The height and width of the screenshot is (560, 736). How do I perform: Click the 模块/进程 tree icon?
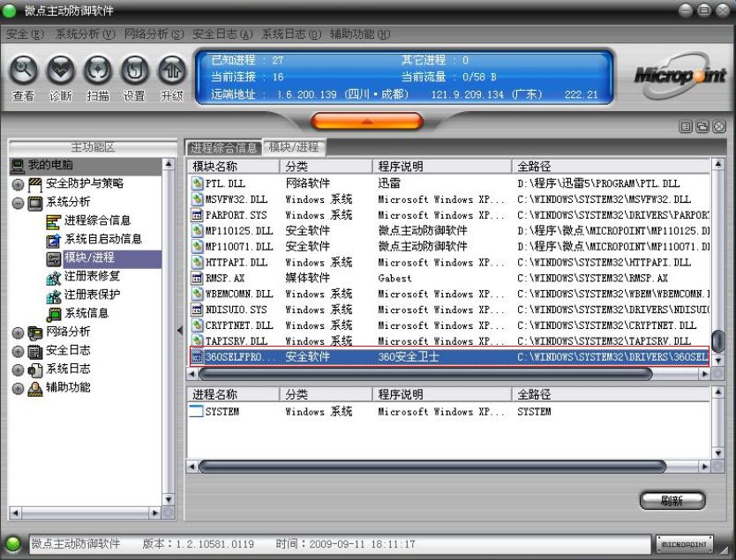click(x=54, y=259)
